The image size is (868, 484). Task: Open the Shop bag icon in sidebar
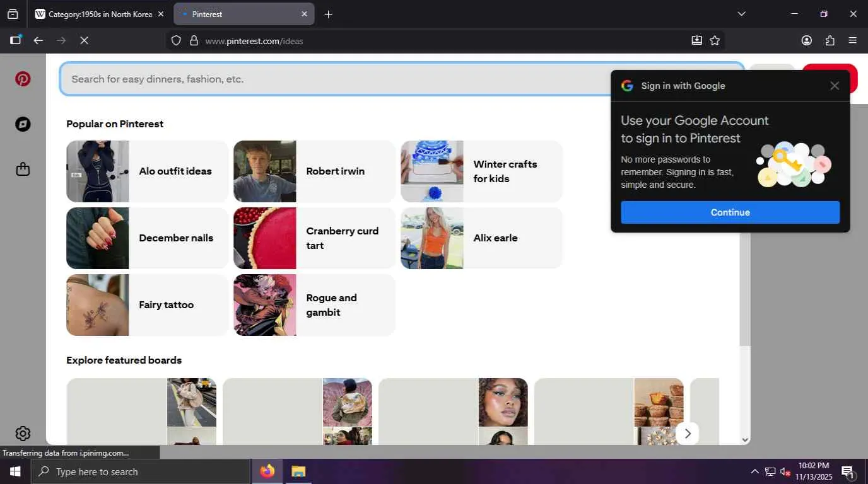point(23,170)
